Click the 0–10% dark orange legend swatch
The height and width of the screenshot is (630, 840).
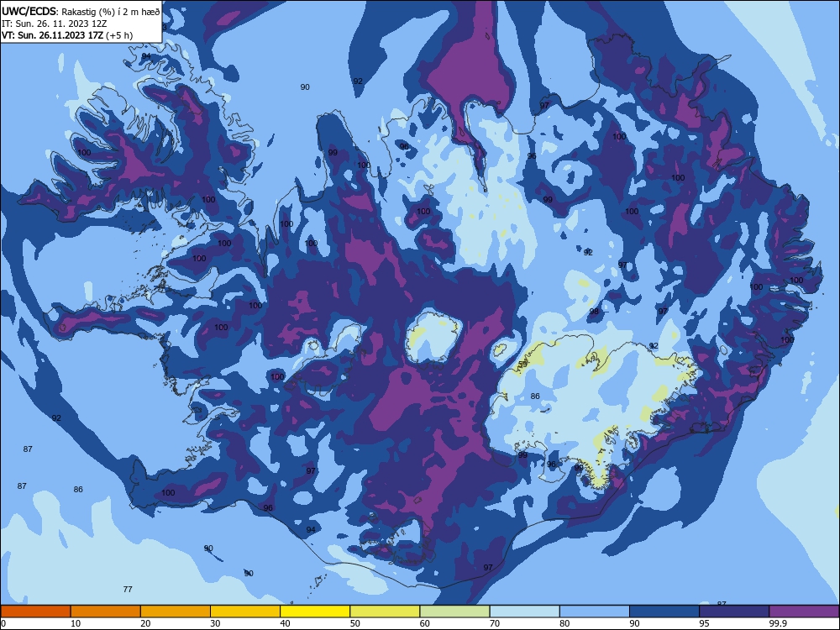(35, 612)
